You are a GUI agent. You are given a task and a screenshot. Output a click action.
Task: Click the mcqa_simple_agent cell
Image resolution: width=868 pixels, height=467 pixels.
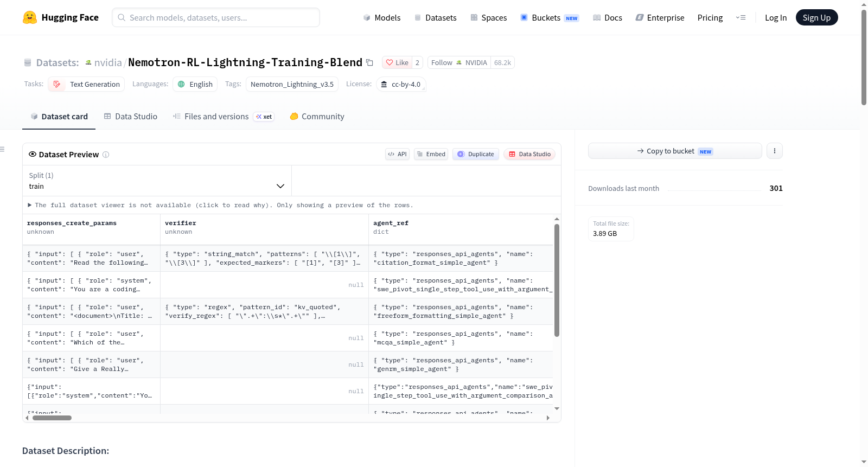pyautogui.click(x=461, y=338)
